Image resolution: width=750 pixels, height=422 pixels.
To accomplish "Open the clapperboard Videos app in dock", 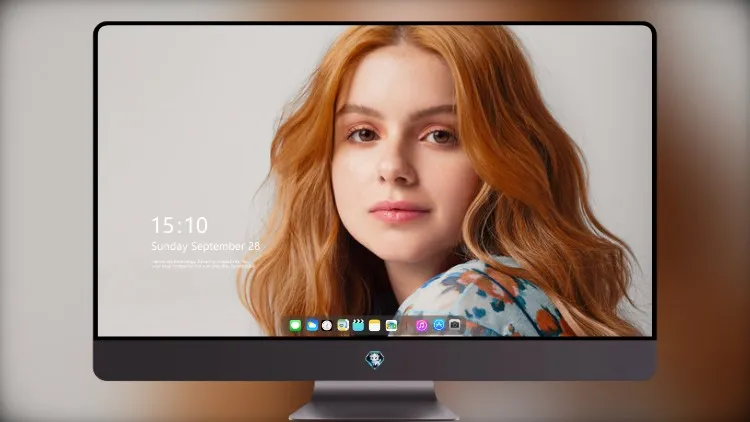I will [358, 325].
